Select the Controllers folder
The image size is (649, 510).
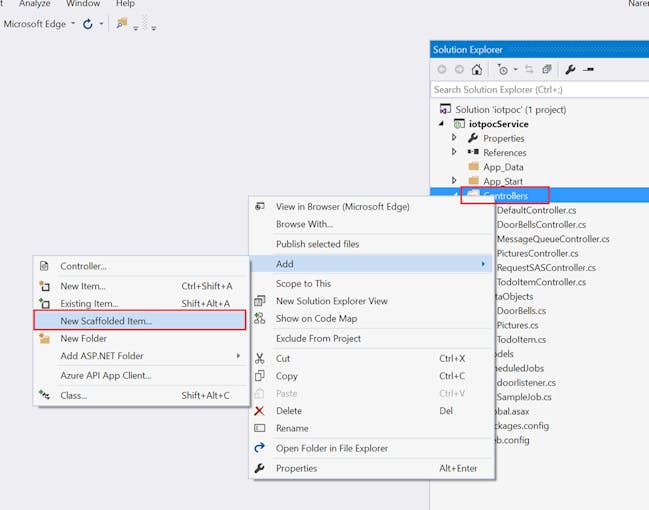(505, 195)
